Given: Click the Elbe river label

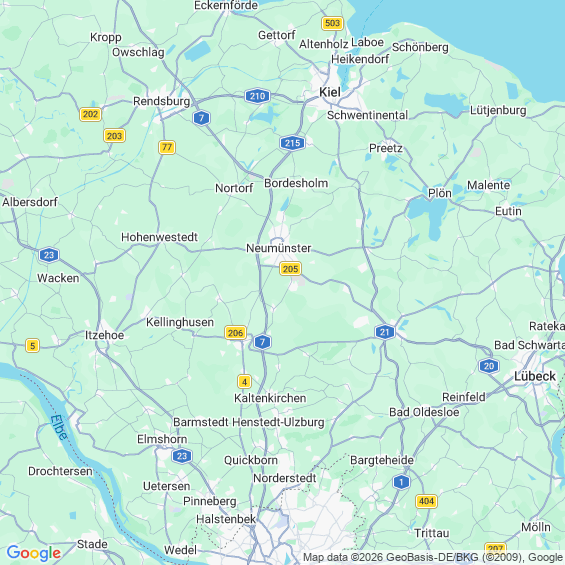Looking at the screenshot, I should click(59, 427).
